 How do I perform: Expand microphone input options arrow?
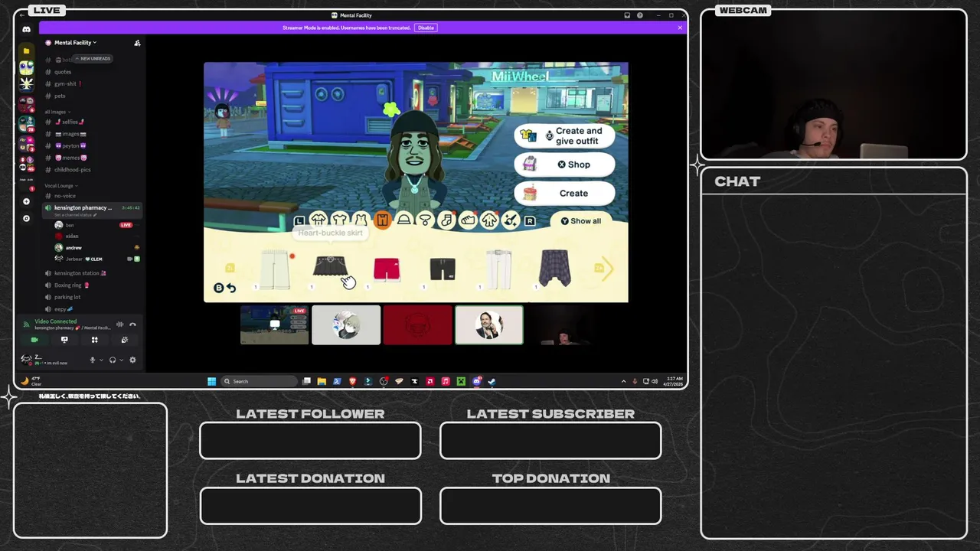coord(100,360)
